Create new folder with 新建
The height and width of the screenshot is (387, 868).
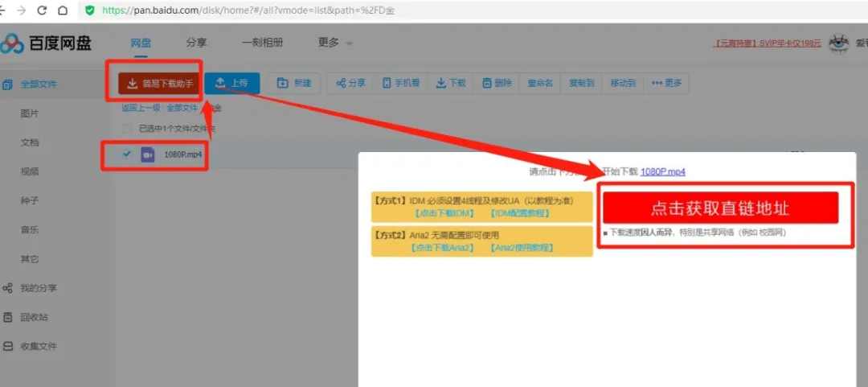coord(294,83)
